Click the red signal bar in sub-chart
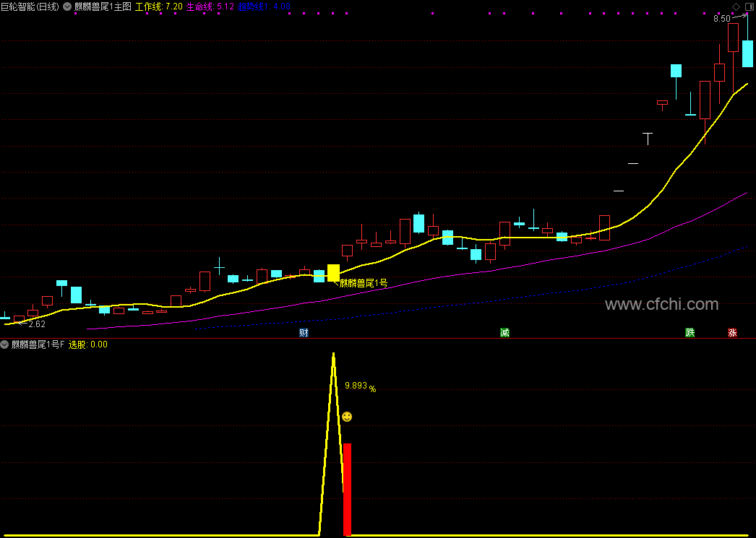The width and height of the screenshot is (756, 538). tap(347, 490)
